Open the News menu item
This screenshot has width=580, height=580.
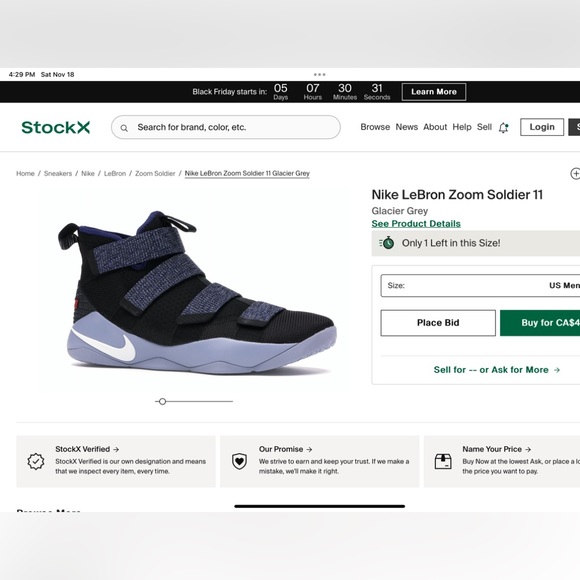tap(407, 127)
